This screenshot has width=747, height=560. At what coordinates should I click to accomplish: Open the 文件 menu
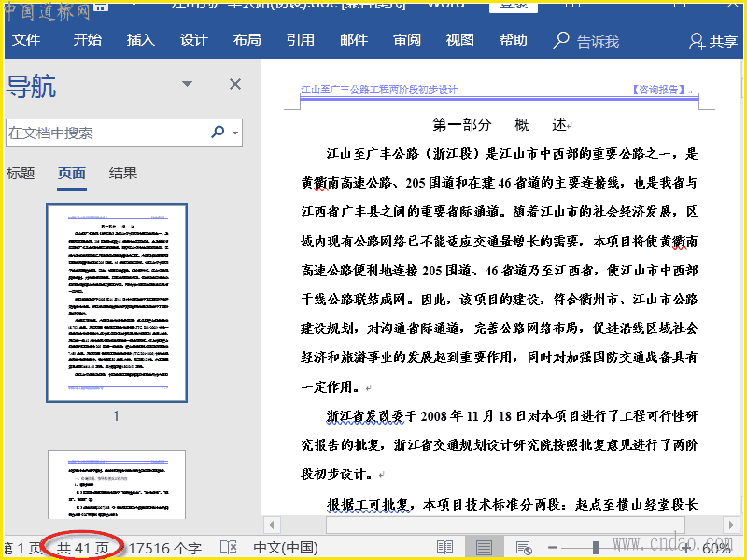click(x=26, y=40)
